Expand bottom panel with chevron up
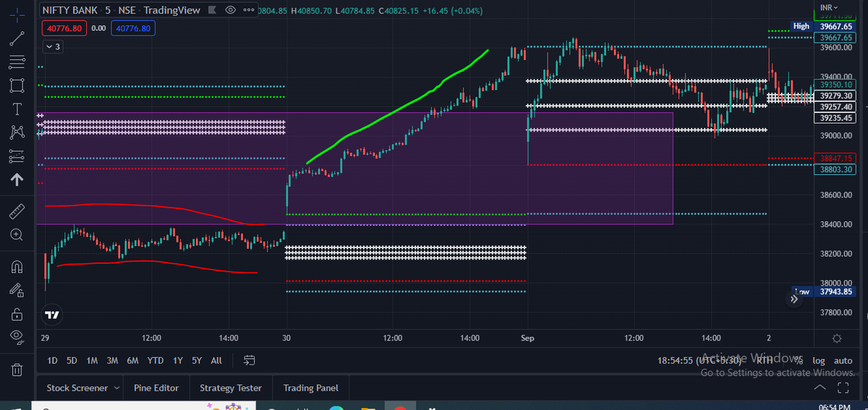This screenshot has height=410, width=868. [x=820, y=388]
